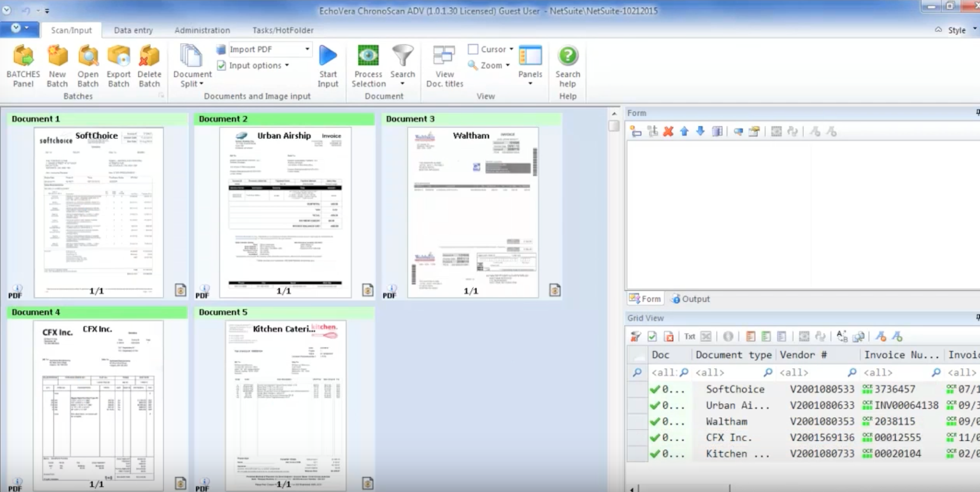Select Document 5 header bar
This screenshot has width=980, height=492.
tap(284, 313)
